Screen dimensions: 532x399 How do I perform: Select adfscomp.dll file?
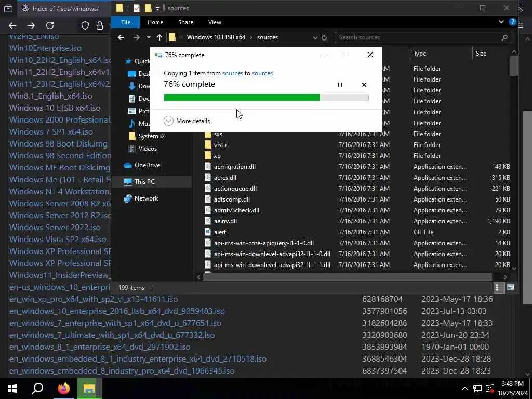pos(232,199)
